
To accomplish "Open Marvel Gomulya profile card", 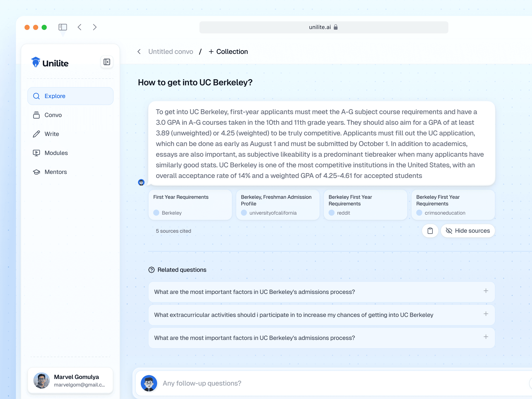I will (x=70, y=381).
